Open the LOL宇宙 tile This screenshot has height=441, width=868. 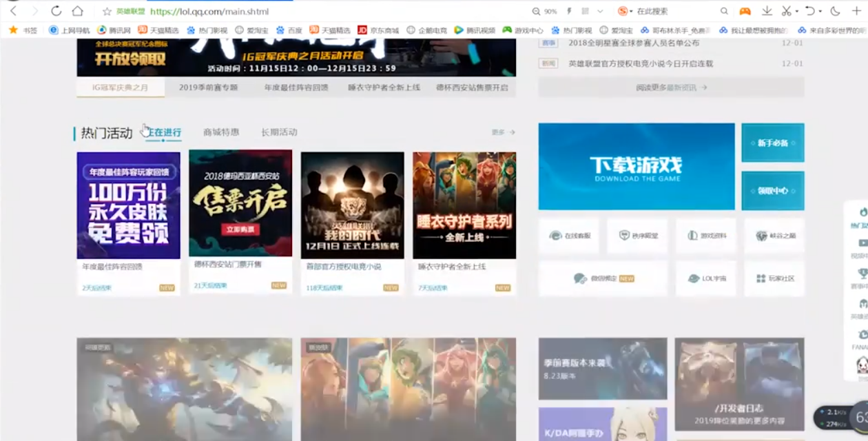[706, 278]
